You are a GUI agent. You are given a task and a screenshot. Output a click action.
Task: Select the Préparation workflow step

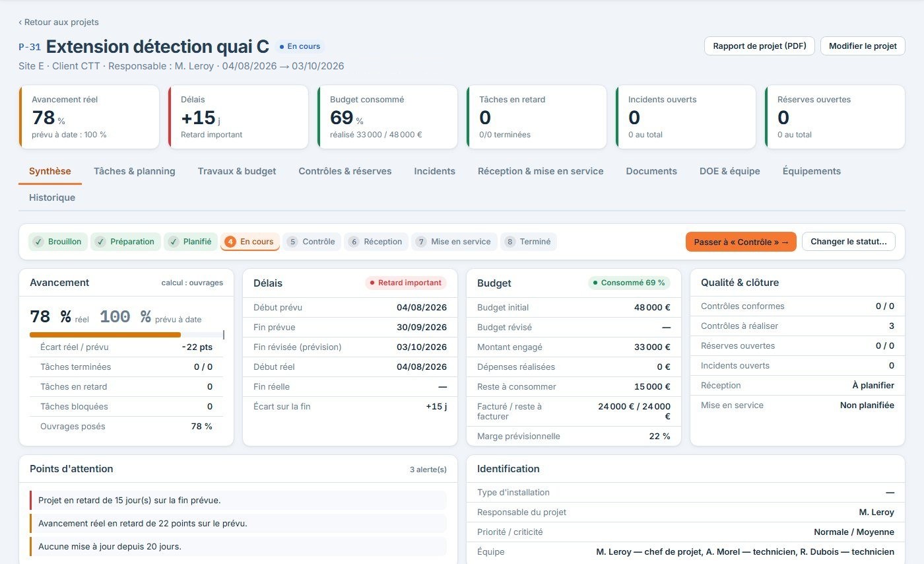coord(126,242)
